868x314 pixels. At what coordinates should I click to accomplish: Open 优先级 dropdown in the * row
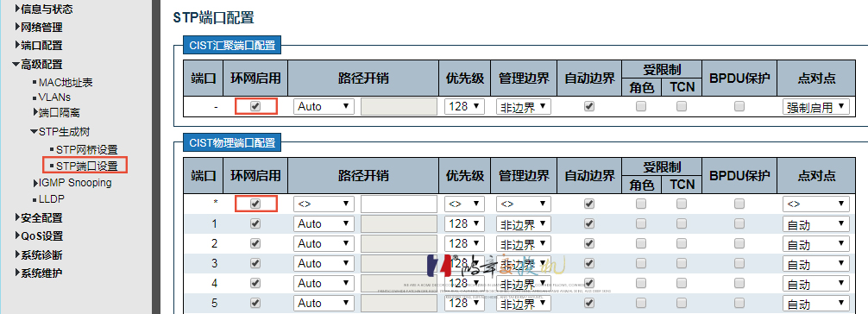pos(464,204)
